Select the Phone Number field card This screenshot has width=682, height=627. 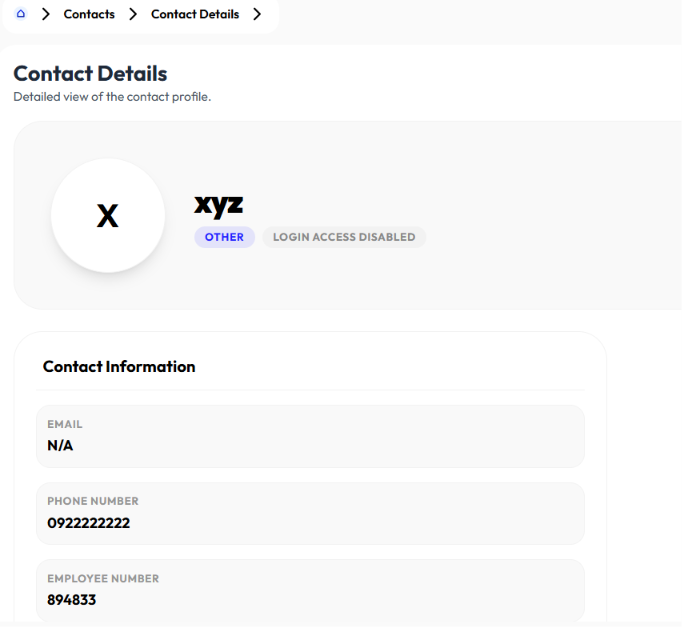(310, 514)
